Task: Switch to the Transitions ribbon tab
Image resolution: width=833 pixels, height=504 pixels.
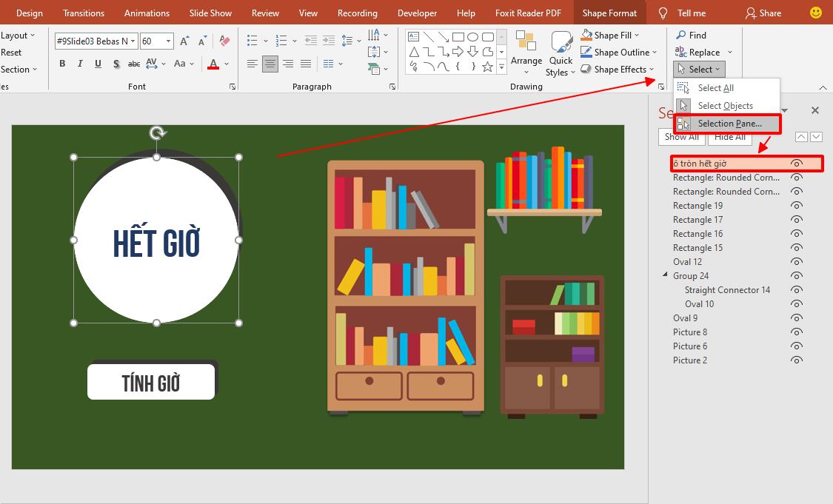Action: tap(84, 13)
